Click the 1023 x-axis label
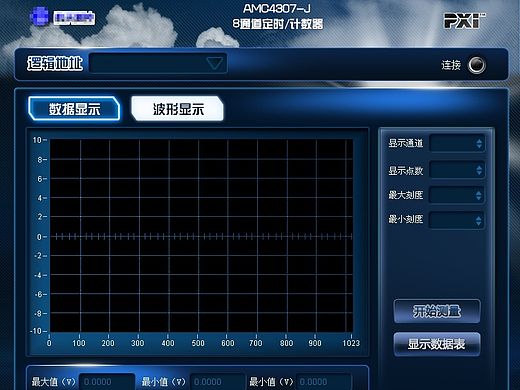 pyautogui.click(x=351, y=343)
